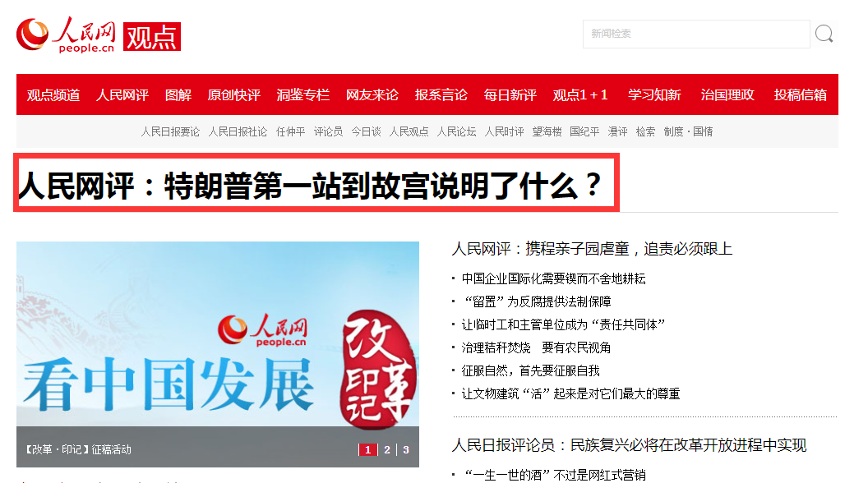Open 原创快评 in the red navbar
The width and height of the screenshot is (868, 483).
[x=233, y=95]
